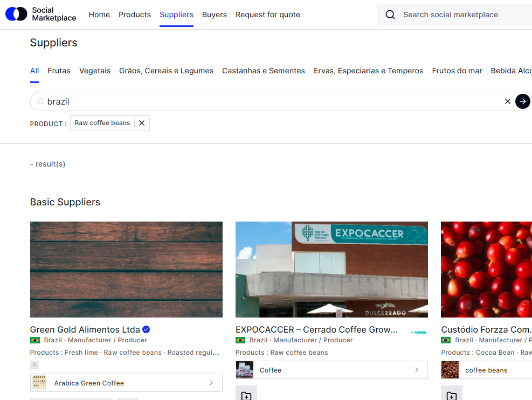Open Green Gold Alimentos Ltda supplier page
Image resolution: width=532 pixels, height=400 pixels.
tap(85, 329)
